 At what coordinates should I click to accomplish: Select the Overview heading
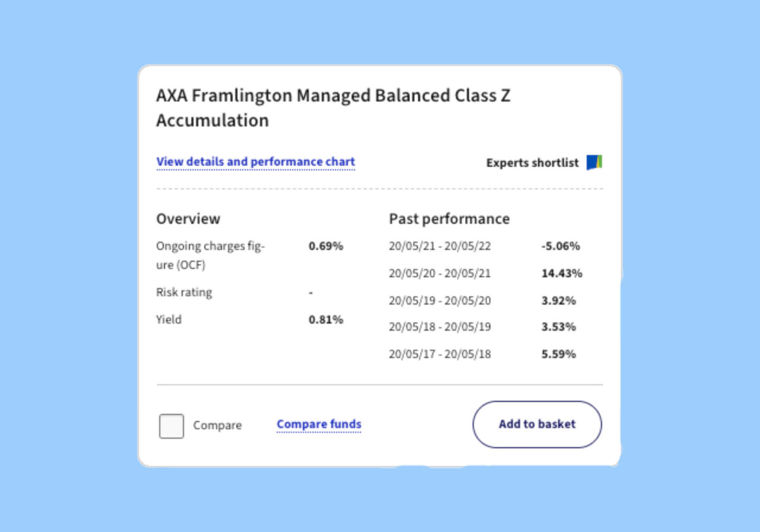[x=188, y=218]
